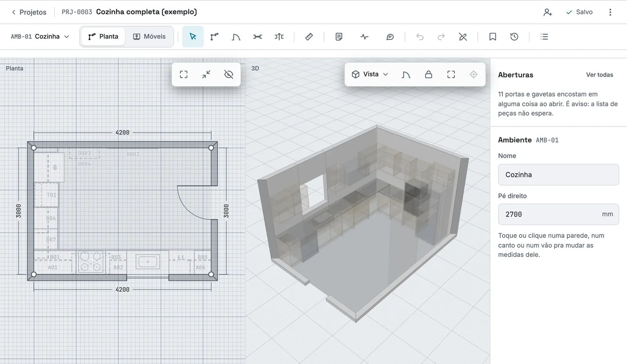Open the comments speech bubble

(390, 36)
